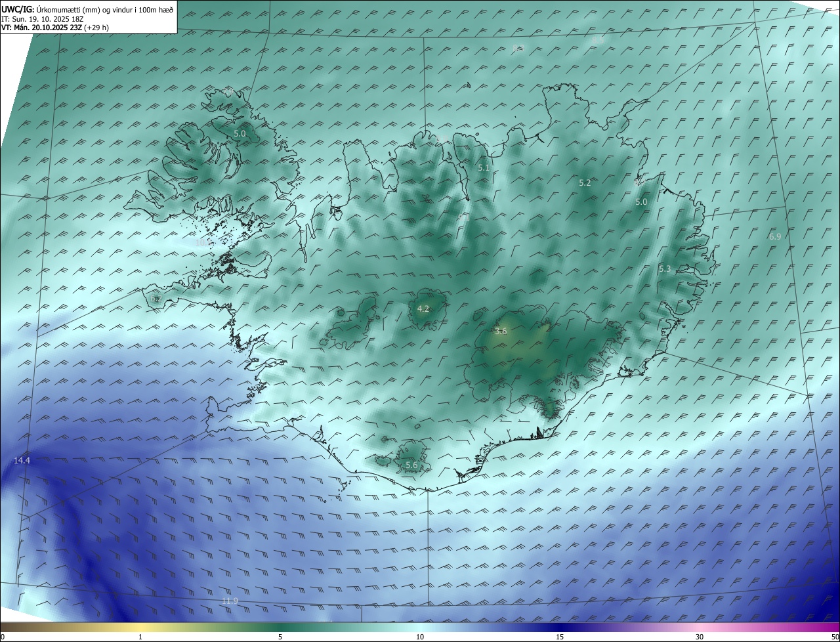Select the 6.2 value off the west coast
840x642 pixels.
pos(156,299)
